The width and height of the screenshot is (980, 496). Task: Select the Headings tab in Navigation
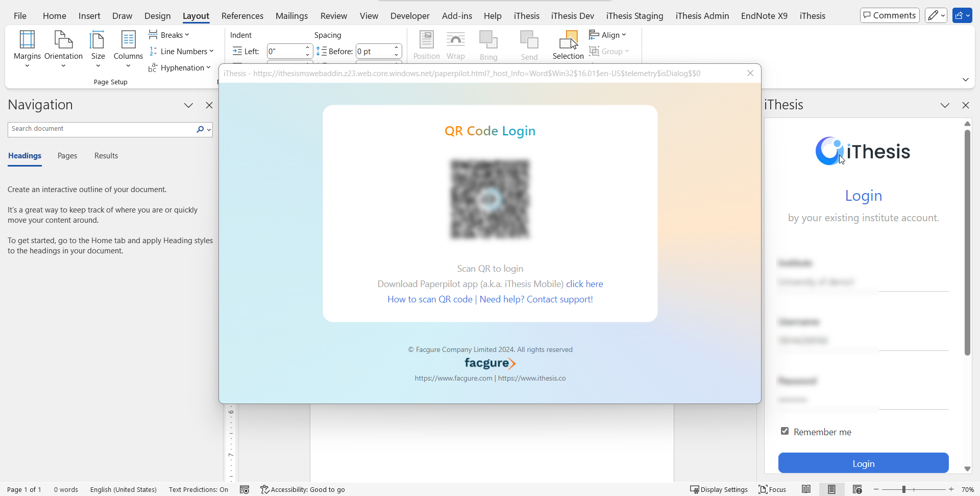click(x=24, y=156)
